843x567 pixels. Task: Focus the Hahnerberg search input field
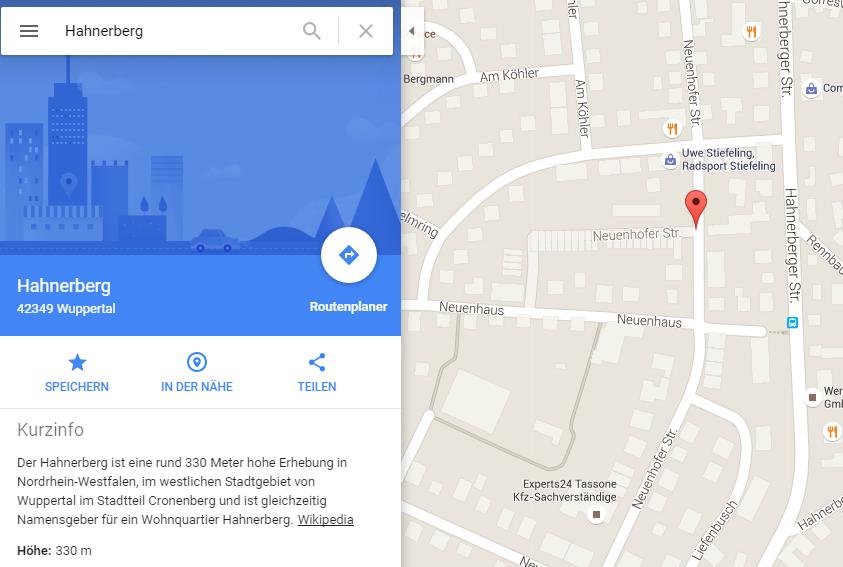177,31
